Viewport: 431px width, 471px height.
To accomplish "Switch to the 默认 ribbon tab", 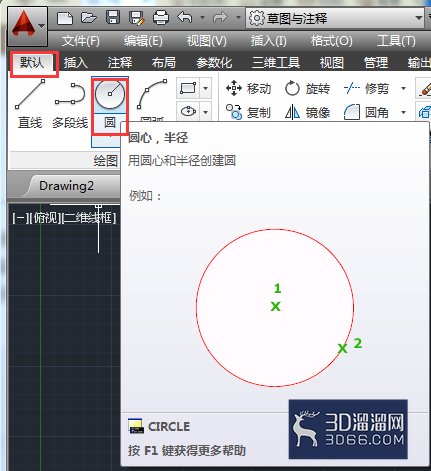I will (x=32, y=62).
